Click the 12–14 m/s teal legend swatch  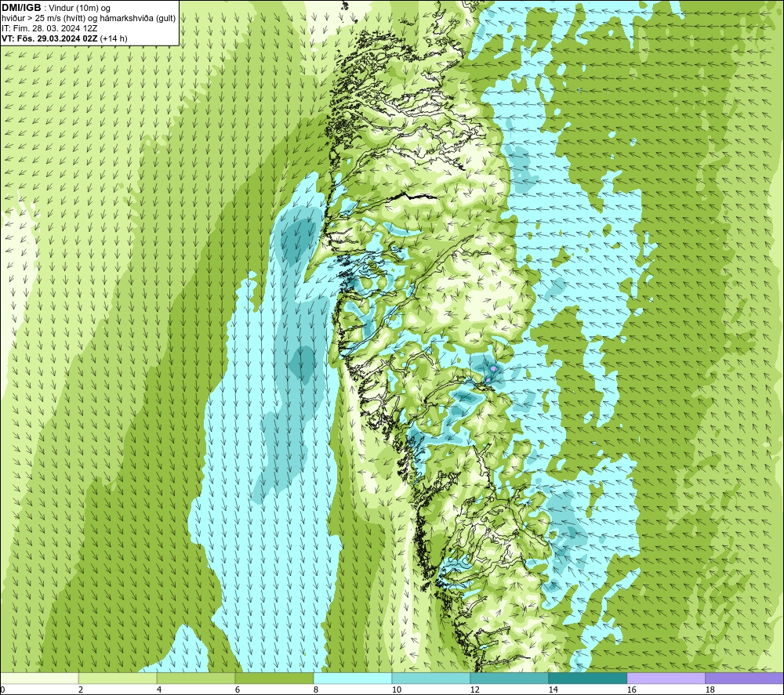[x=509, y=678]
